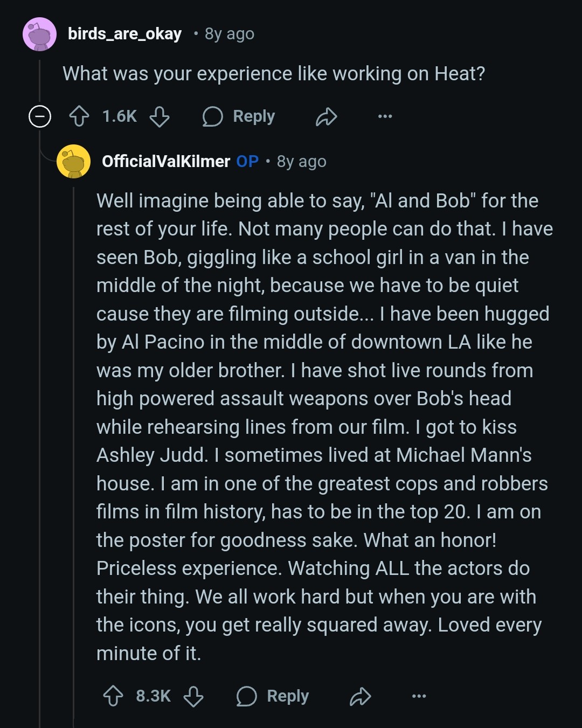Click the Heat question comment text
Image resolution: width=582 pixels, height=728 pixels.
click(274, 74)
